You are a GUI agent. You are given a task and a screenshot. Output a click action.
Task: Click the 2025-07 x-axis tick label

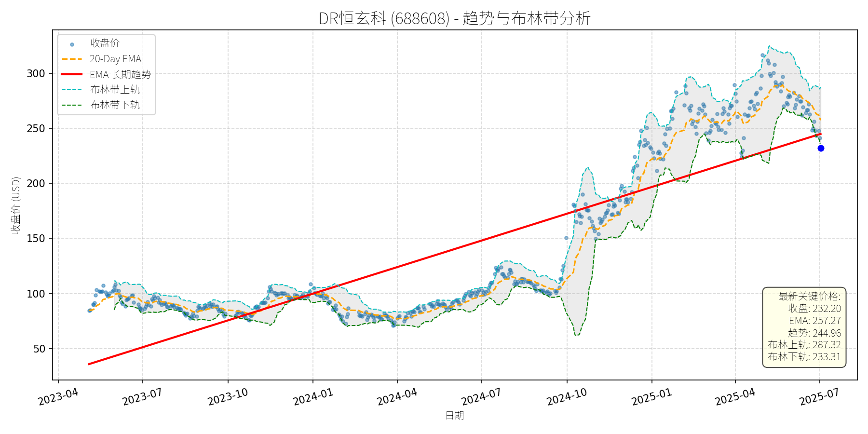(819, 397)
